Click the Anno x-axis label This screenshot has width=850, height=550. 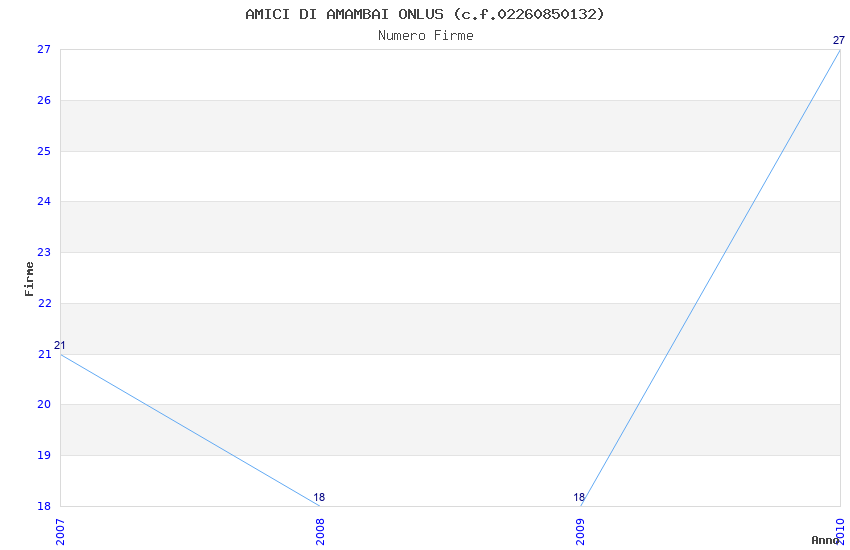point(825,540)
